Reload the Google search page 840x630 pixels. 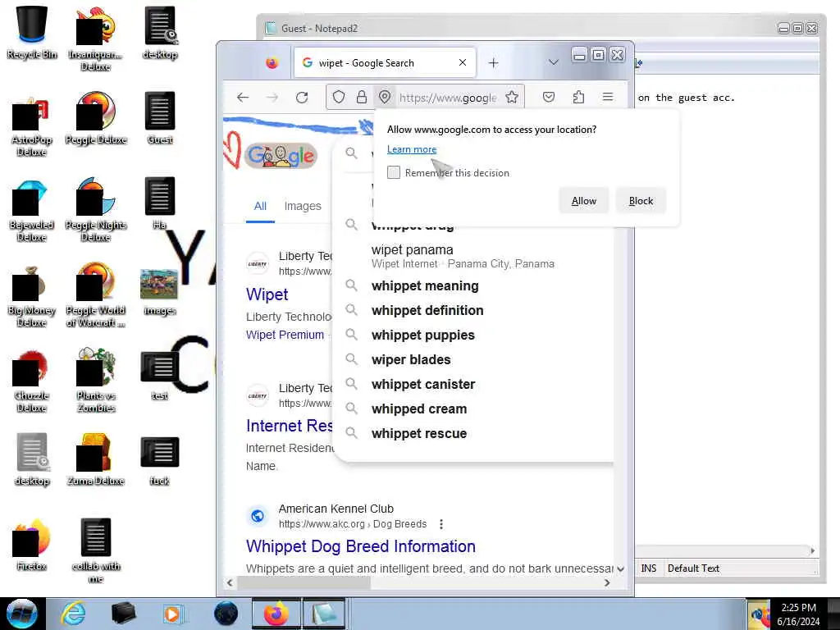[302, 97]
